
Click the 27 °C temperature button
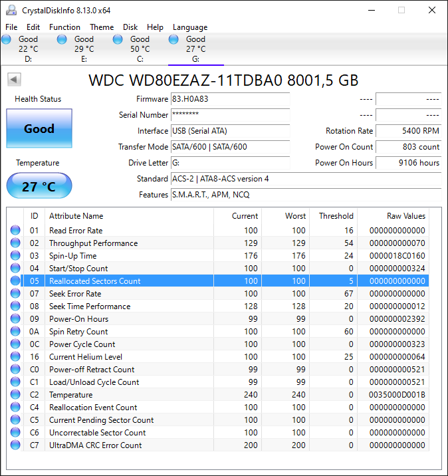click(39, 185)
